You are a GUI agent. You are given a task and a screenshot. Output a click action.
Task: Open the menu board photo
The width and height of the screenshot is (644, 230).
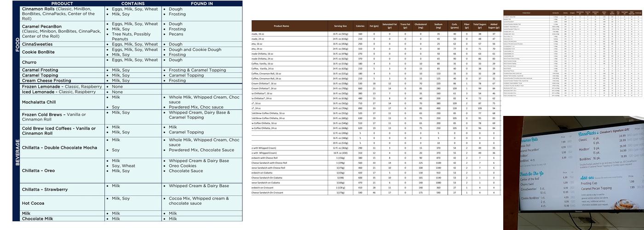pyautogui.click(x=574, y=172)
